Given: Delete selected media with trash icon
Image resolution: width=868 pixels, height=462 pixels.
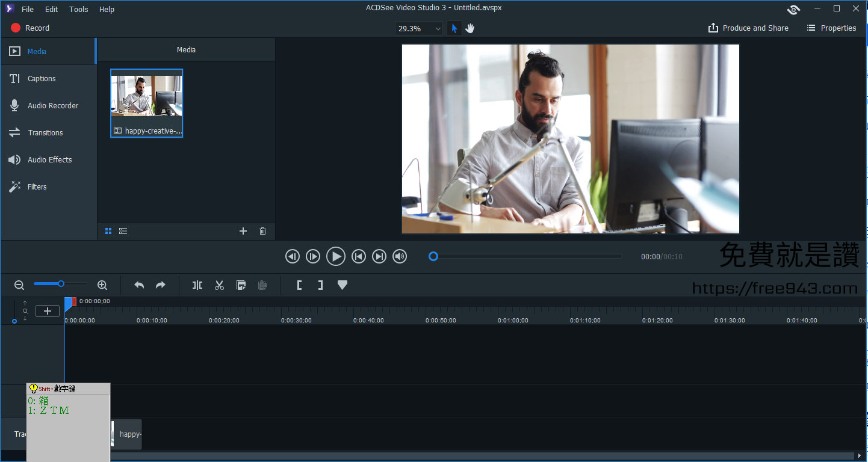Looking at the screenshot, I should (x=262, y=231).
